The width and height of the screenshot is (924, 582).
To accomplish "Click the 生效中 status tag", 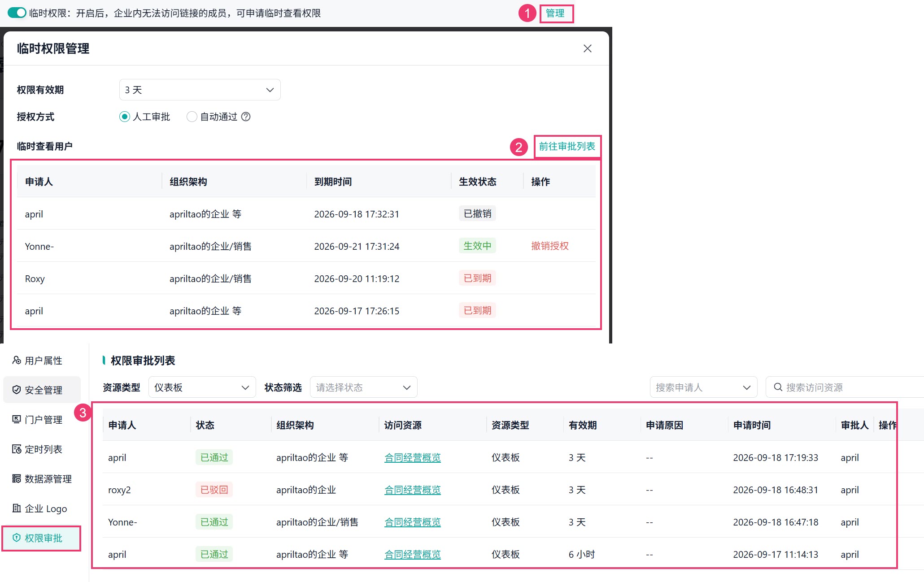I will [477, 246].
